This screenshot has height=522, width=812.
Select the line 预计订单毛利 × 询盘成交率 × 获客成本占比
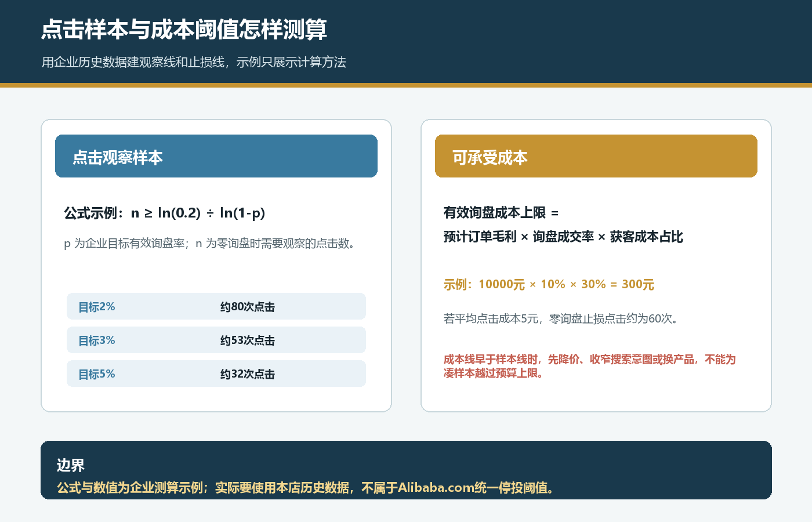563,237
